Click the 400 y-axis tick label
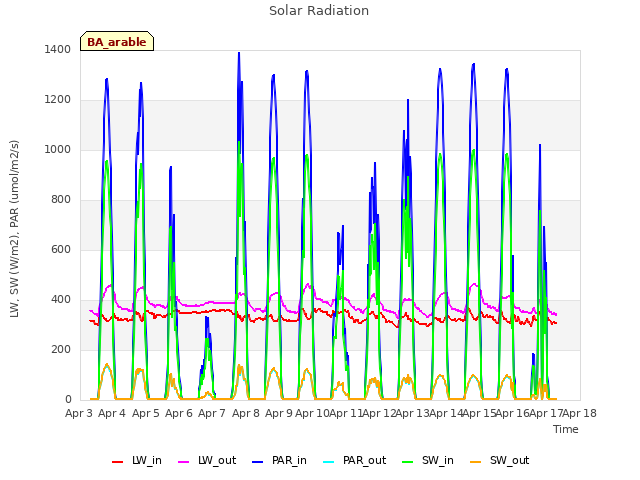Viewport: 640px width, 480px height. tap(61, 300)
